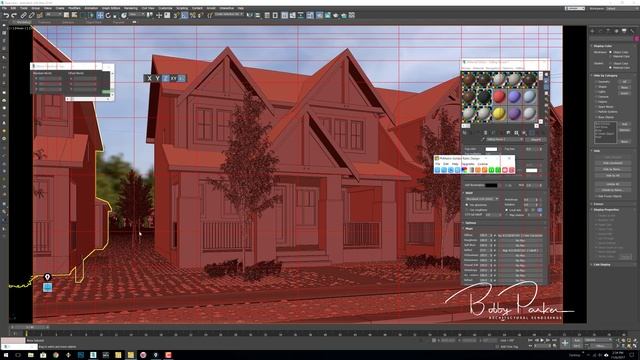Screen dimensions: 640x360
Task: Activate the Select and Move tool
Action: [100, 16]
